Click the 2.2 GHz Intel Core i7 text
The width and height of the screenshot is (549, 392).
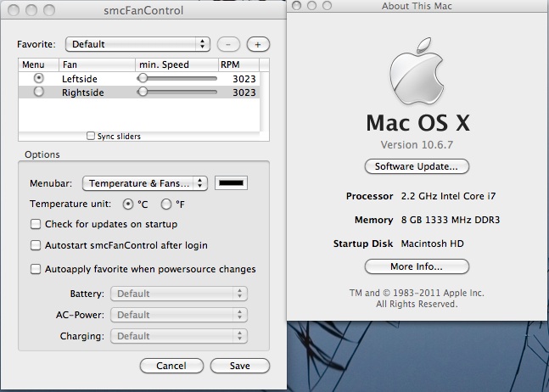[449, 196]
